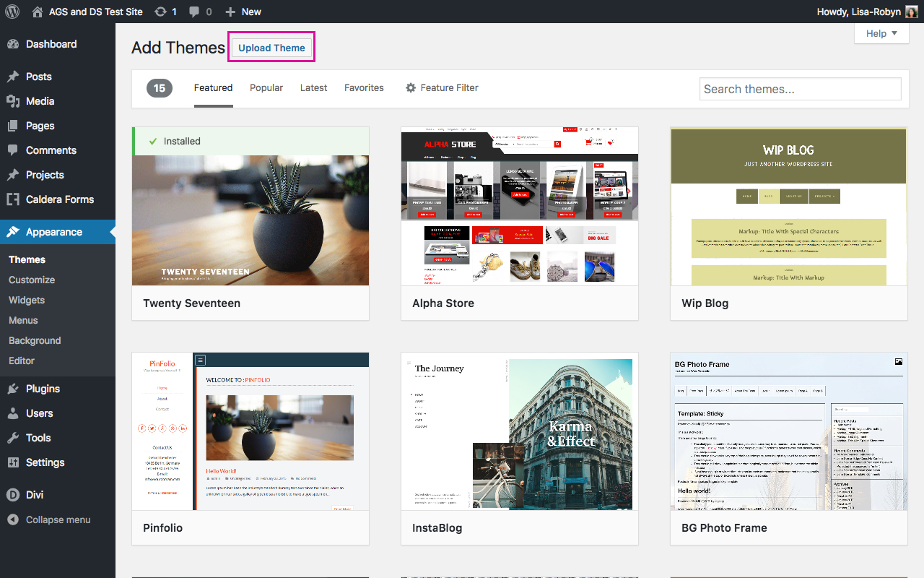Open the updates icon showing 1
Viewport: 924px width, 578px height.
160,12
